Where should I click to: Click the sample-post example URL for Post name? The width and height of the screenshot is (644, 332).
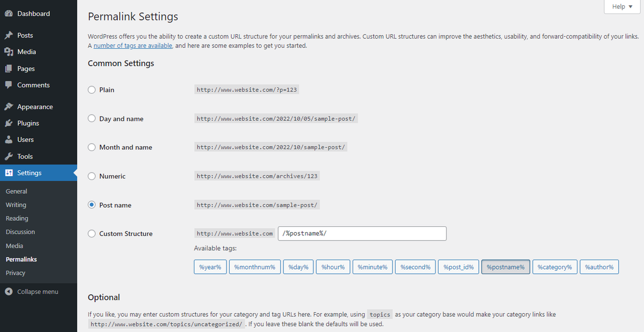258,205
